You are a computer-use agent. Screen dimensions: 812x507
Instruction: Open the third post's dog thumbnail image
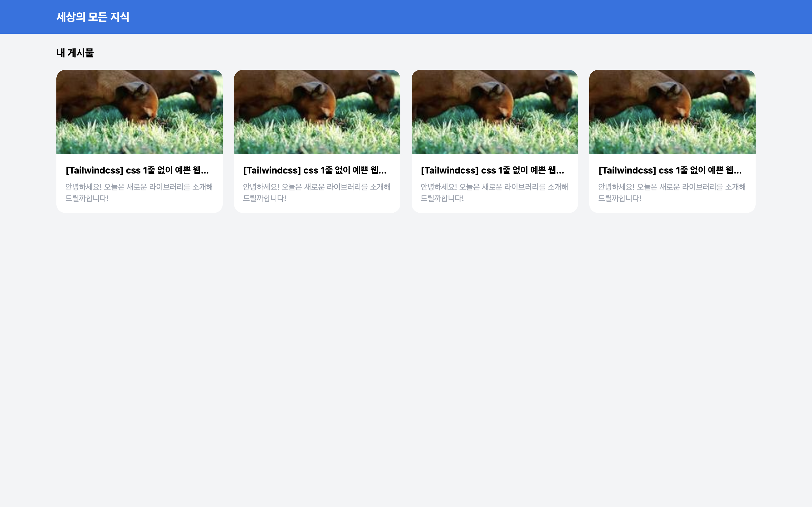tap(495, 112)
